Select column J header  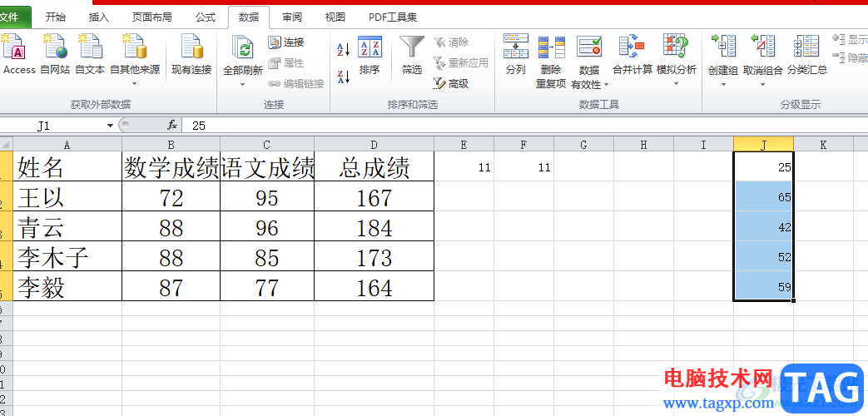(763, 145)
